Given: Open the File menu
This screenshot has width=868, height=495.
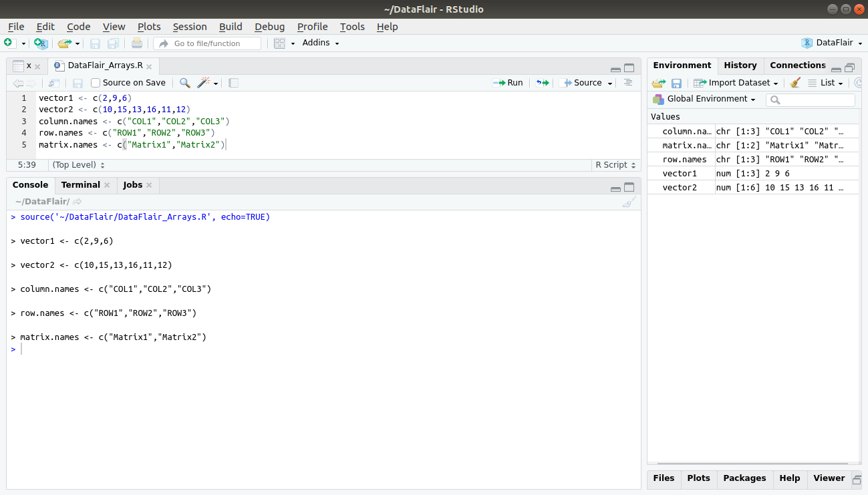Looking at the screenshot, I should (16, 27).
